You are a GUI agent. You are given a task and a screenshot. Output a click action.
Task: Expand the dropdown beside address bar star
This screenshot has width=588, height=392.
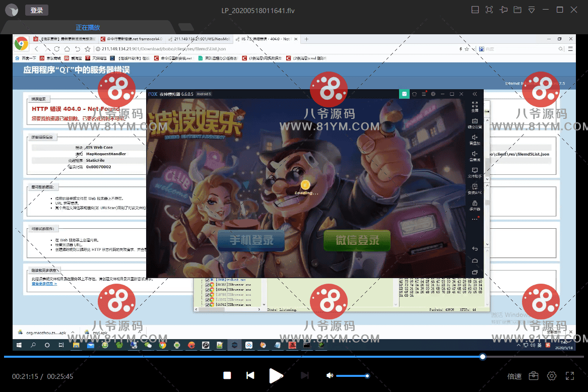coord(473,49)
